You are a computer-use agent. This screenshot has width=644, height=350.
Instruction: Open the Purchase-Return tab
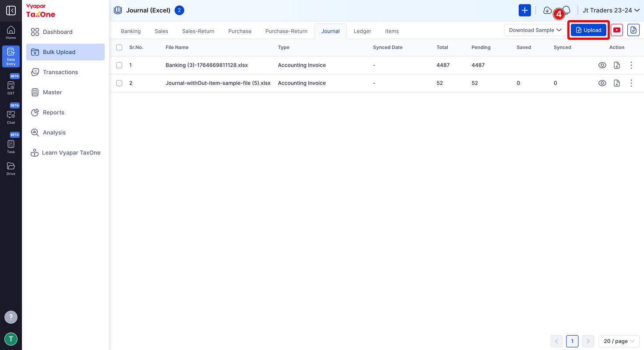click(x=287, y=31)
